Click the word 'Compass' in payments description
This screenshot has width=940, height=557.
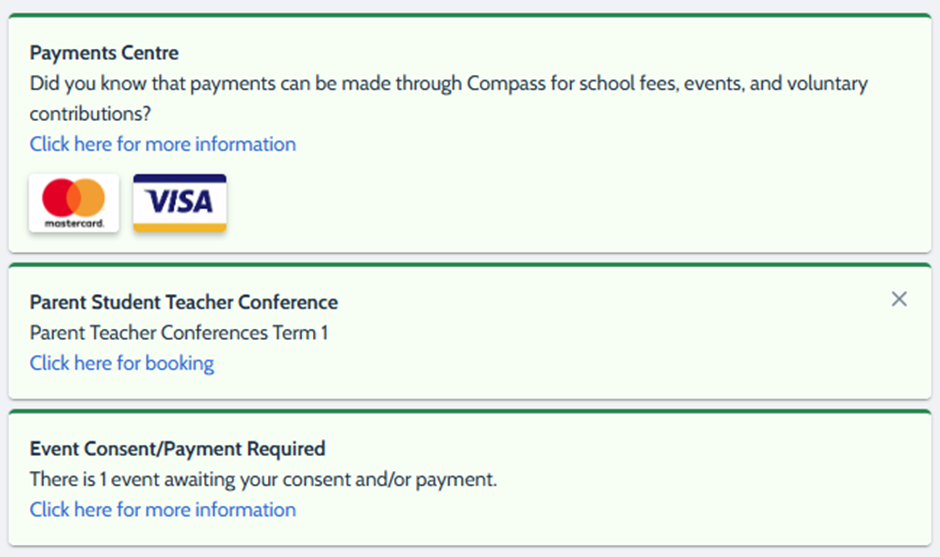505,83
